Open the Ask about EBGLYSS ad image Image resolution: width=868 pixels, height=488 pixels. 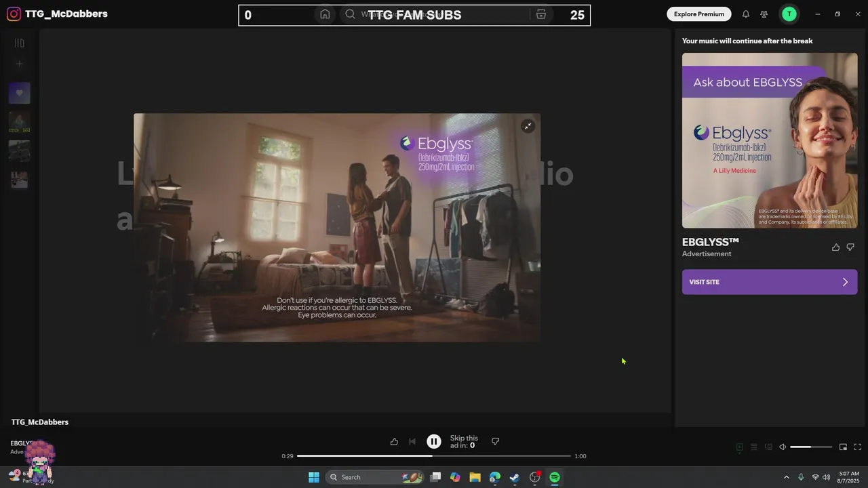point(770,140)
